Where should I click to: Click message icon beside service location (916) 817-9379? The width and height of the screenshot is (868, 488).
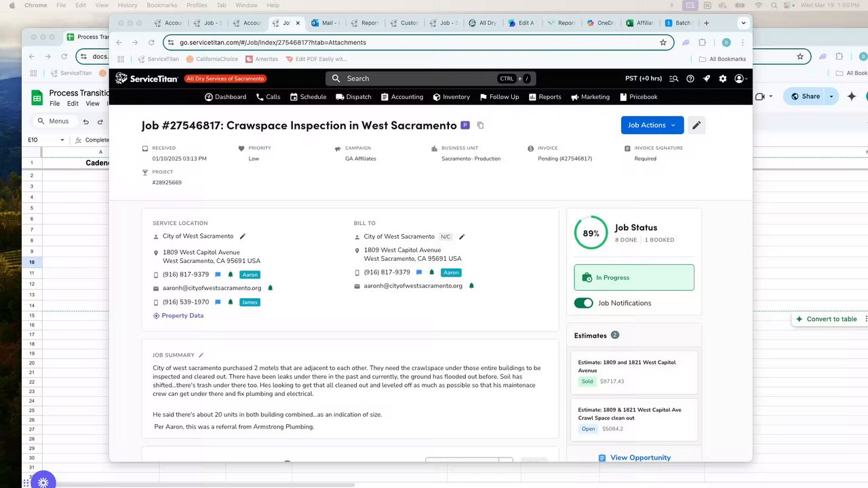(x=218, y=274)
